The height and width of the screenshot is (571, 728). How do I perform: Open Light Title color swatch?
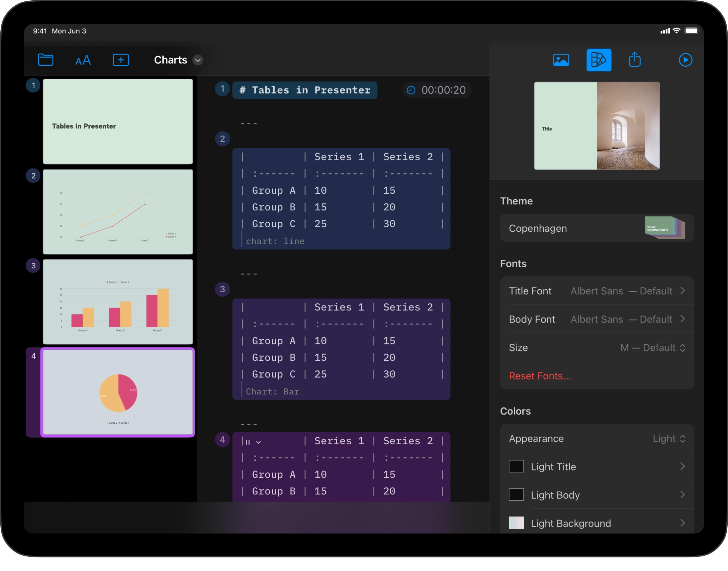coord(516,466)
